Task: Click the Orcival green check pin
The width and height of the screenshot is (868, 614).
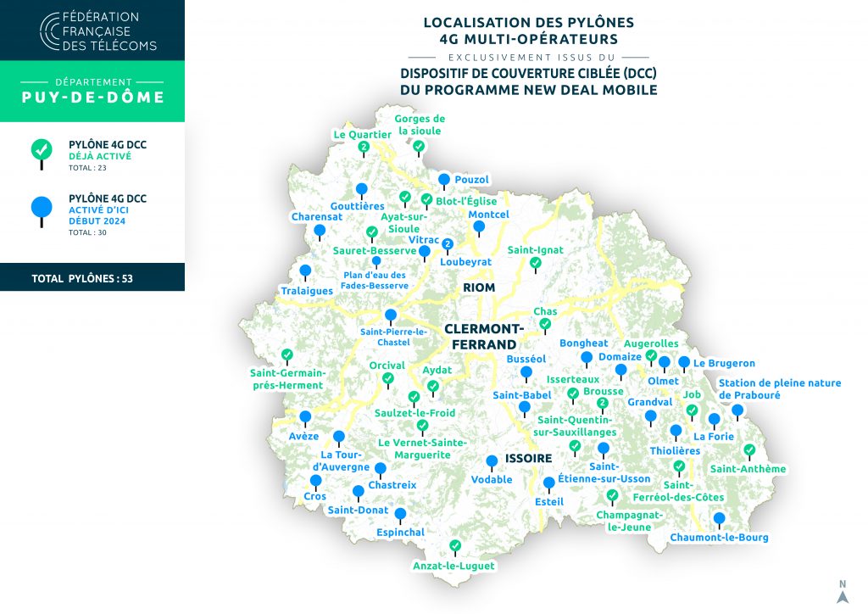Action: coord(388,381)
